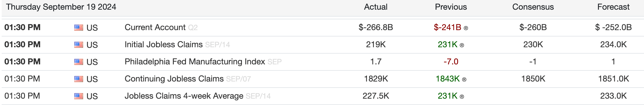644x105 pixels.
Task: Click revised marker beside Initial Jobless Claims 231K
Action: pyautogui.click(x=462, y=45)
